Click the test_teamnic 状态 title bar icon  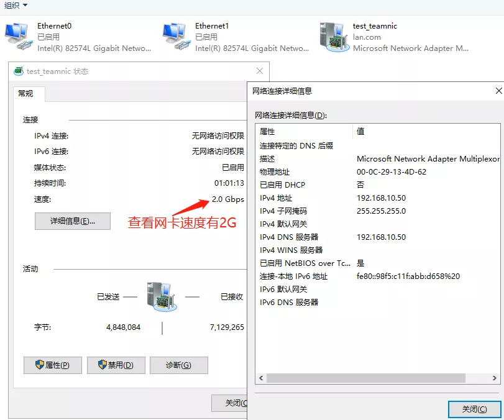pos(19,71)
